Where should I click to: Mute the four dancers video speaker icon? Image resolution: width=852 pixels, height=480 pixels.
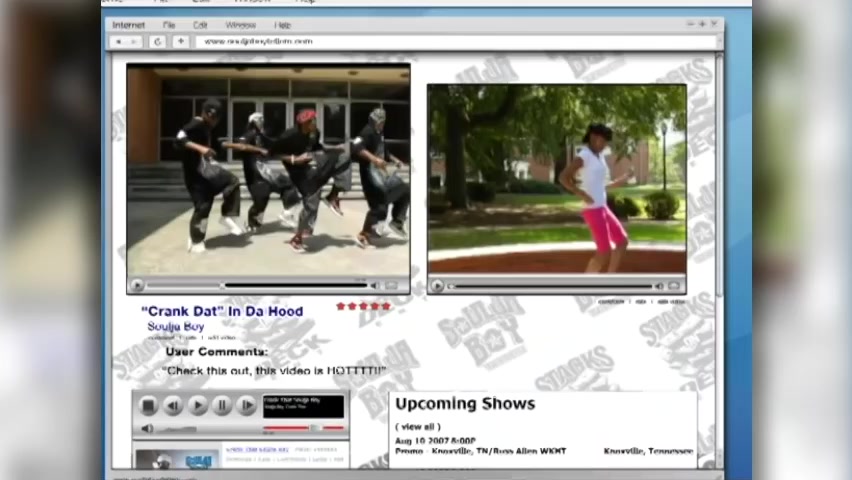point(375,285)
